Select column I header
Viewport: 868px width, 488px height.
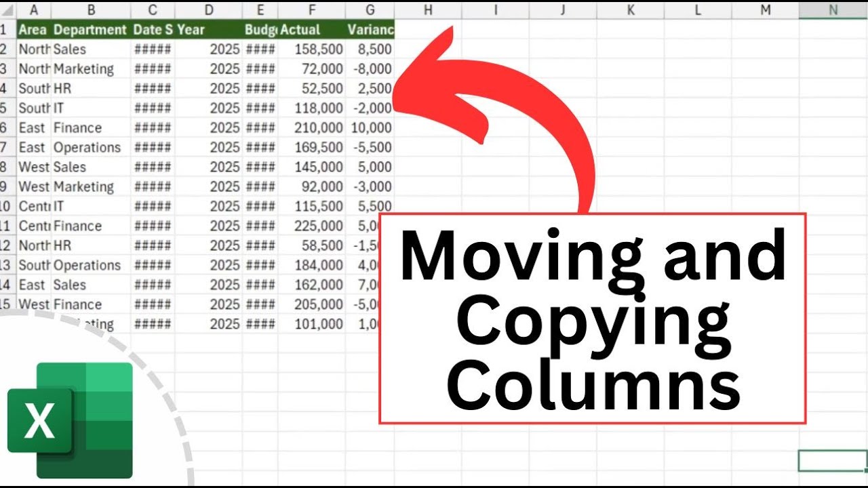(x=496, y=9)
